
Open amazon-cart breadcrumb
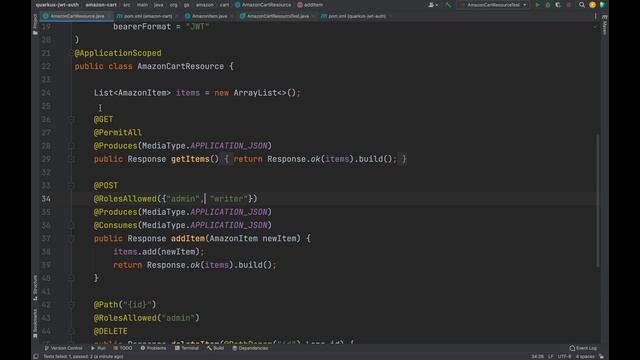[101, 5]
